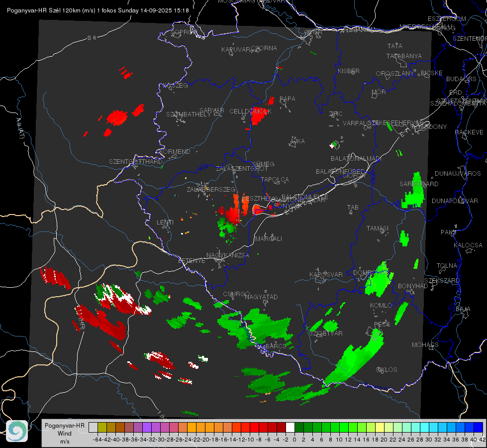This screenshot has height=448, width=487.
Task: Select the DUNAFÖLDVÁR town label
Action: coord(455,201)
